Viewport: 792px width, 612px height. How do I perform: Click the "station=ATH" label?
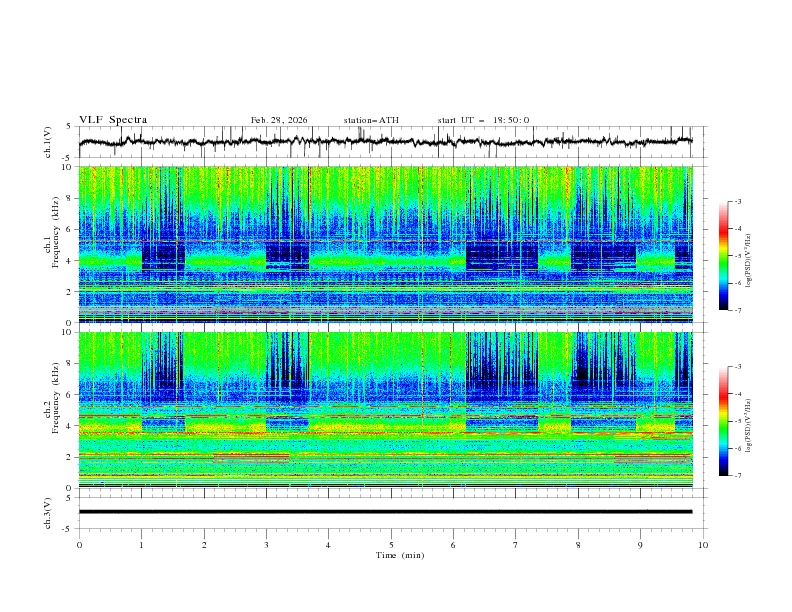point(371,120)
